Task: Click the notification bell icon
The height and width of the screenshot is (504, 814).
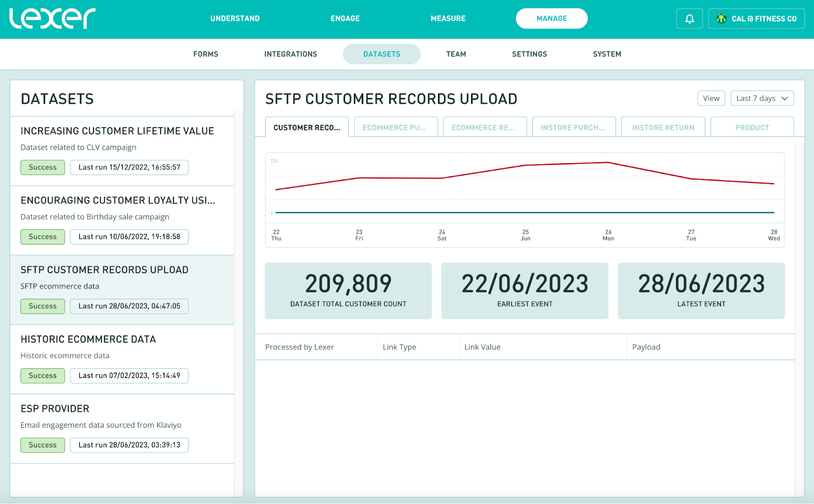Action: click(689, 19)
